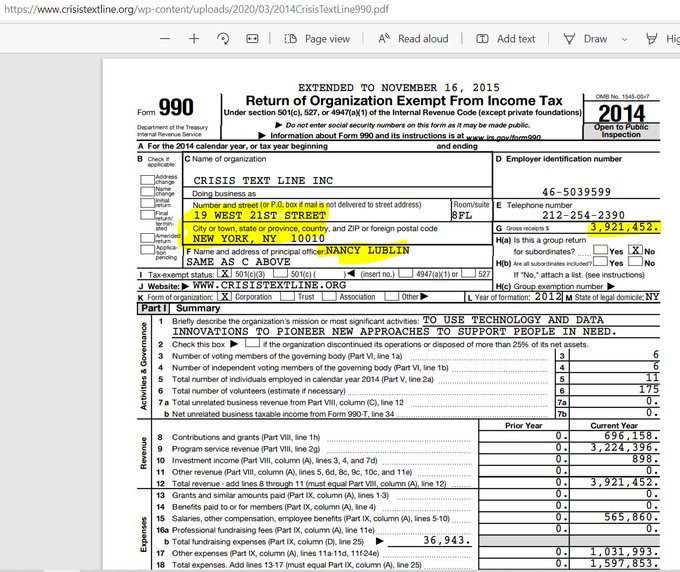Click the organization name CRISIS TEXT LINE INC

(263, 180)
